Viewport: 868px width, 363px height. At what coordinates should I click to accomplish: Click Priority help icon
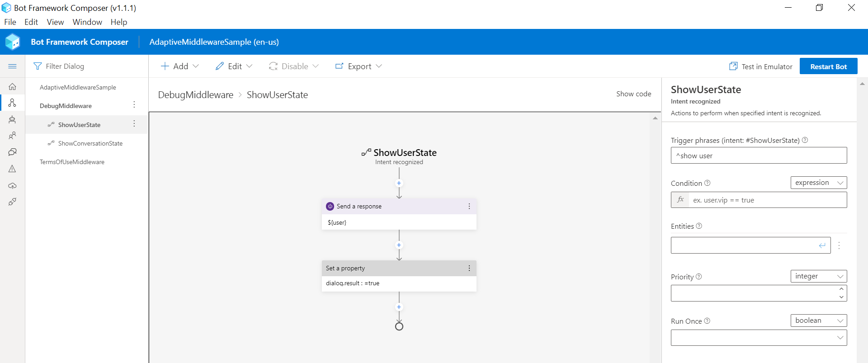pyautogui.click(x=698, y=277)
